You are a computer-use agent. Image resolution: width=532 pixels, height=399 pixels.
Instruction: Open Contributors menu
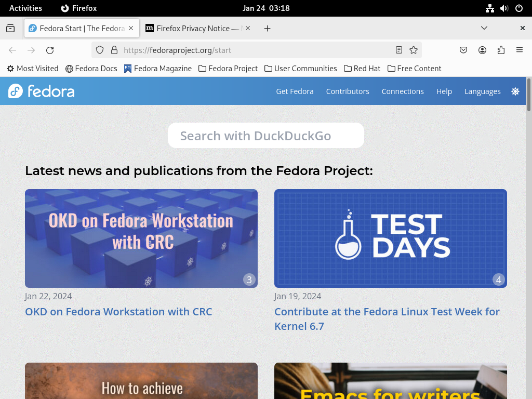pos(348,91)
